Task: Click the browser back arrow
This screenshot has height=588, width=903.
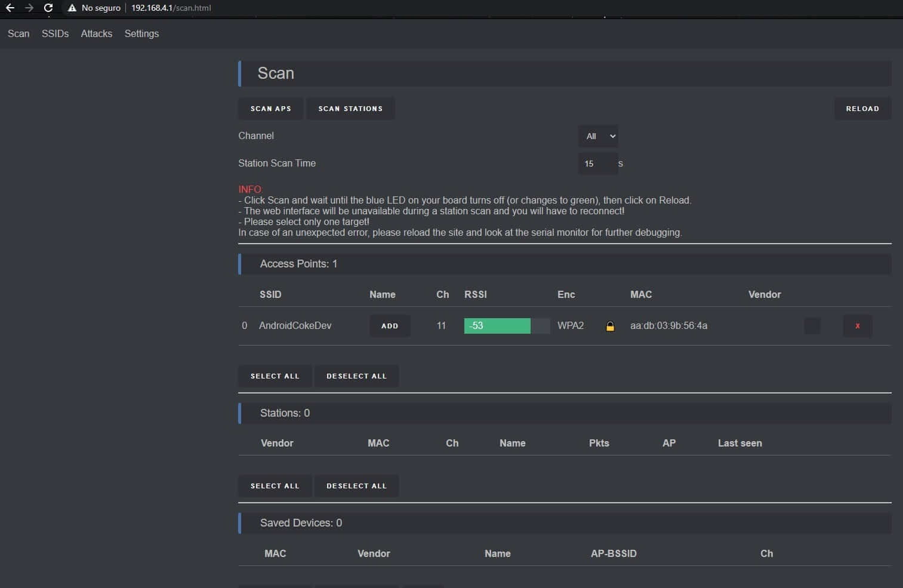Action: (x=10, y=8)
